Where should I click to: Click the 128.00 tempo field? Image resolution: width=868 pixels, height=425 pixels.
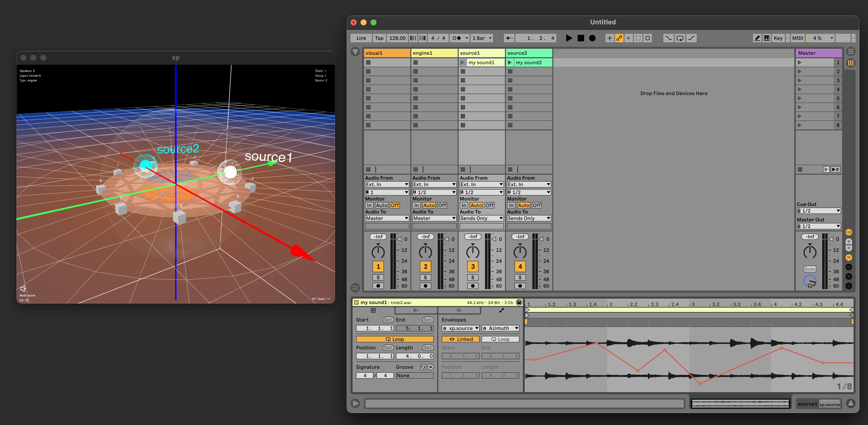[x=397, y=38]
